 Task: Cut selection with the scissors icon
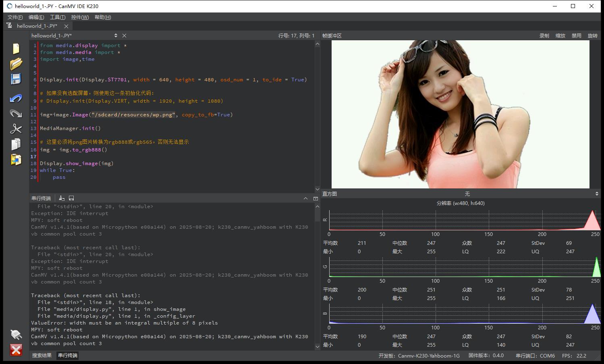tap(16, 129)
